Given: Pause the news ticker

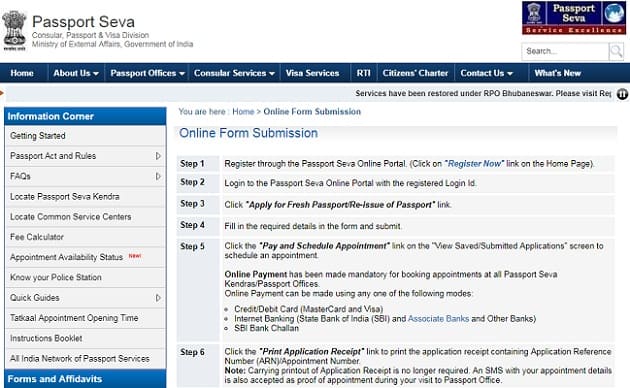Looking at the screenshot, I should [622, 94].
